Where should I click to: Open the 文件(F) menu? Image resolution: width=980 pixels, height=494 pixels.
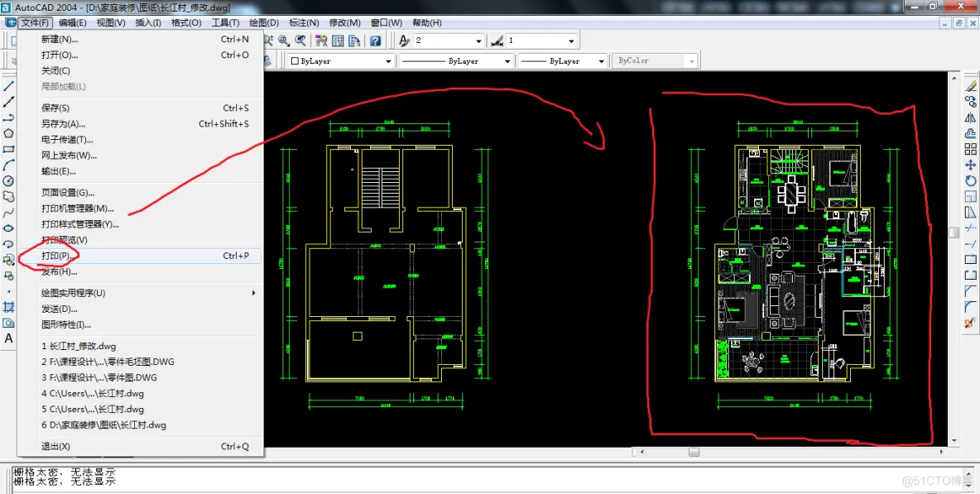click(35, 22)
